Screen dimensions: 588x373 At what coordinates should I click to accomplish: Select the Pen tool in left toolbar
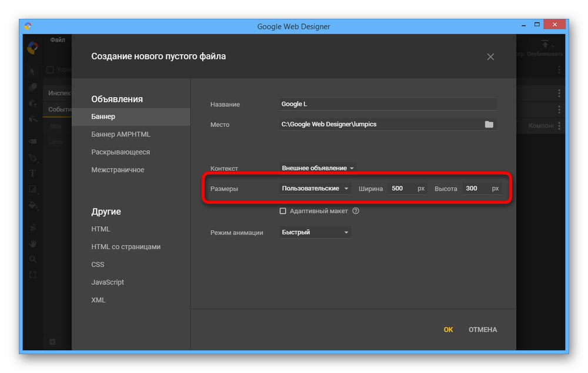(x=33, y=158)
